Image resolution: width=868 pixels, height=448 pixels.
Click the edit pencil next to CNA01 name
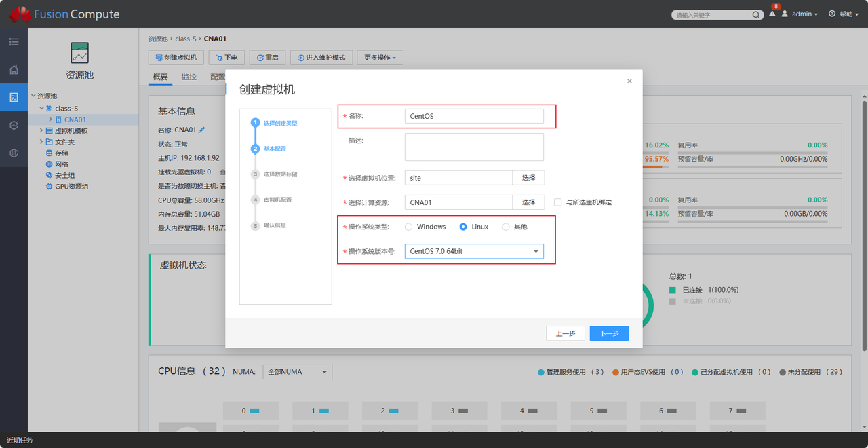[x=201, y=130]
